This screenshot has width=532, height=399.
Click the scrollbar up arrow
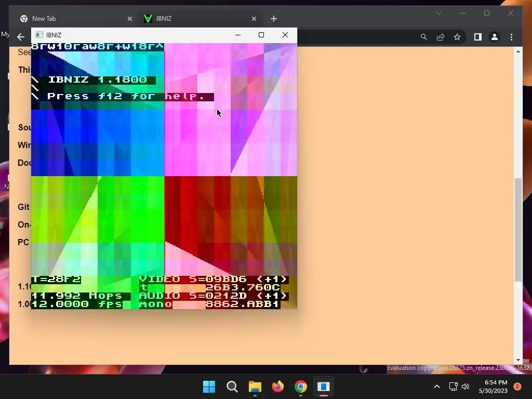point(518,51)
